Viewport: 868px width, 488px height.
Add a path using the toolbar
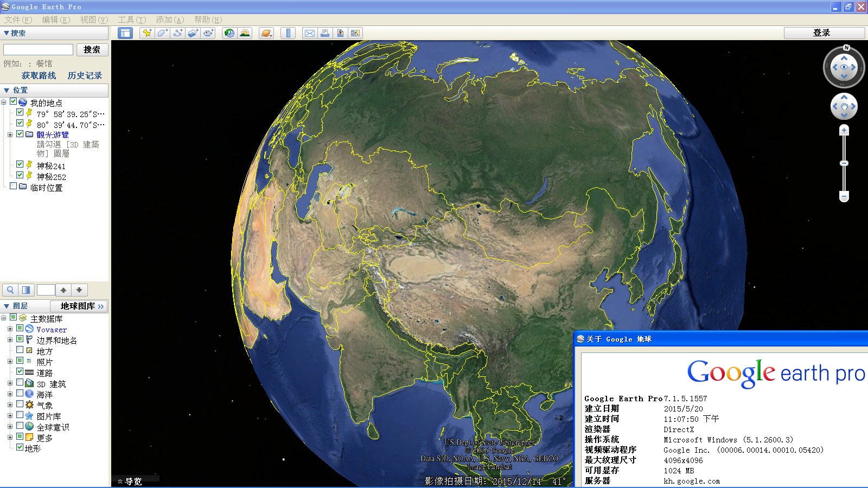pos(177,33)
